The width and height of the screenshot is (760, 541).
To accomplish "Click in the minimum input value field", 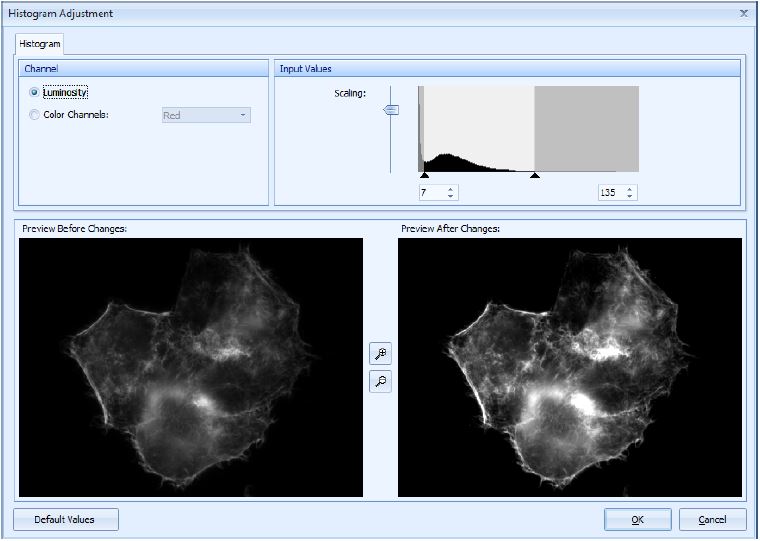I will point(432,193).
